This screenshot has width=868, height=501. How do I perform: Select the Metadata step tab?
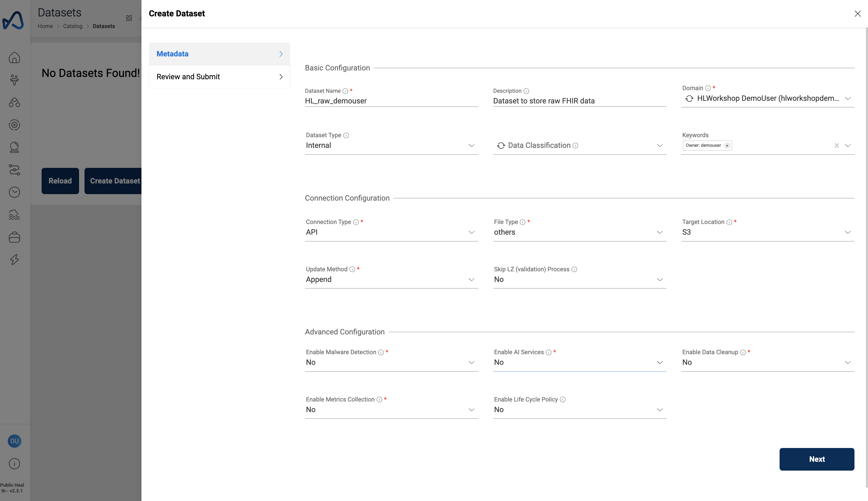(219, 54)
